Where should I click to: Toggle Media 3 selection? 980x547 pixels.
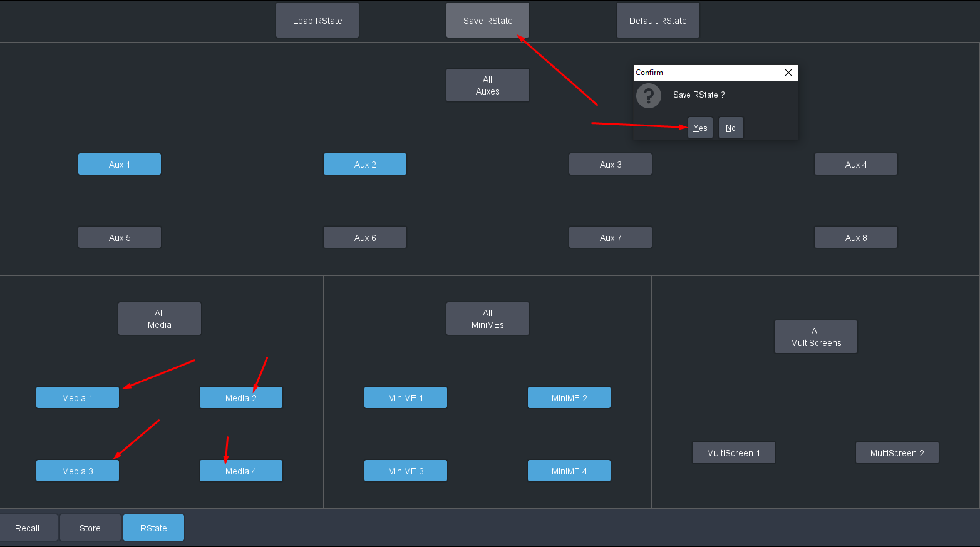78,471
